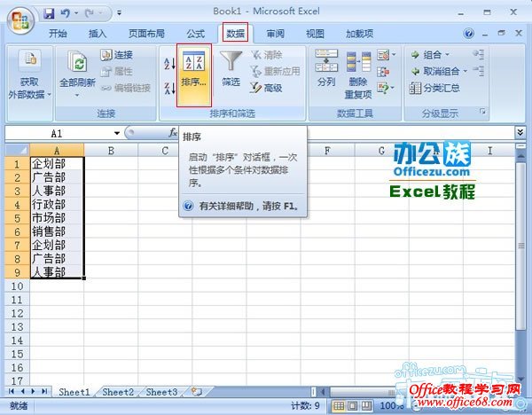Select cell containing 行政部
532x415 pixels.
coord(57,205)
